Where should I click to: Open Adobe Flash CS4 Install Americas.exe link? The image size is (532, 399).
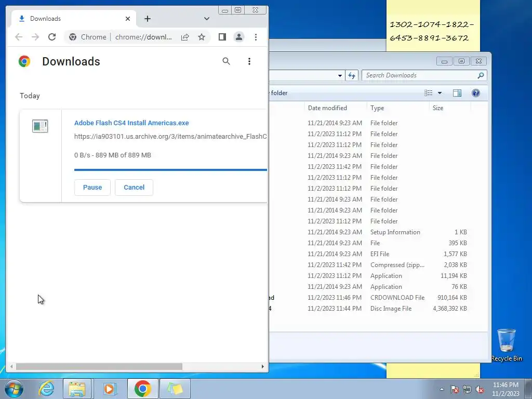point(131,123)
